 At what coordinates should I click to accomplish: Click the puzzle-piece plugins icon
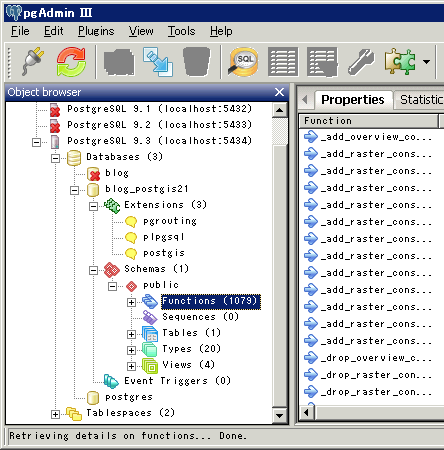pos(400,62)
